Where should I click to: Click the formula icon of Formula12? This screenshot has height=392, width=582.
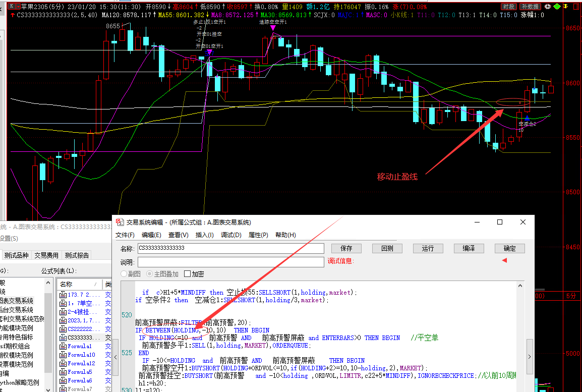coord(63,363)
